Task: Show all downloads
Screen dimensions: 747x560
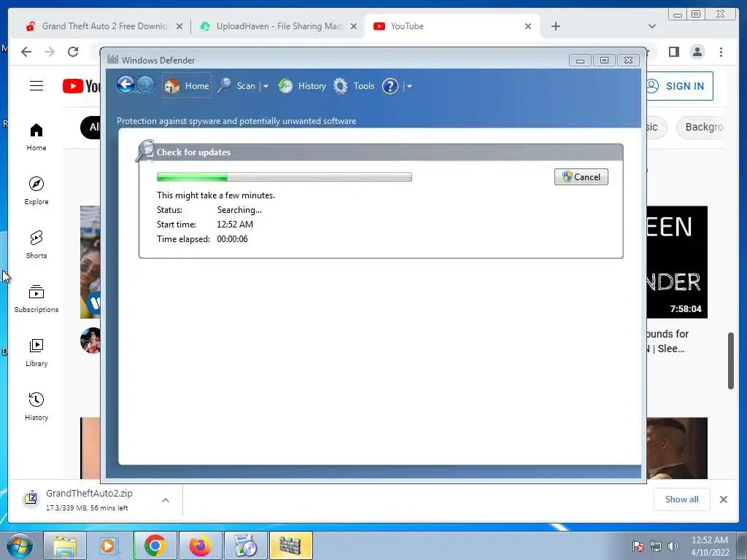Action: tap(682, 499)
